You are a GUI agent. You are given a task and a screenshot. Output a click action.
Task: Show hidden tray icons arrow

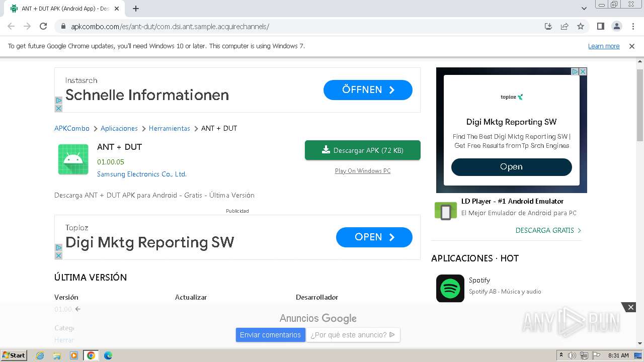pyautogui.click(x=561, y=355)
